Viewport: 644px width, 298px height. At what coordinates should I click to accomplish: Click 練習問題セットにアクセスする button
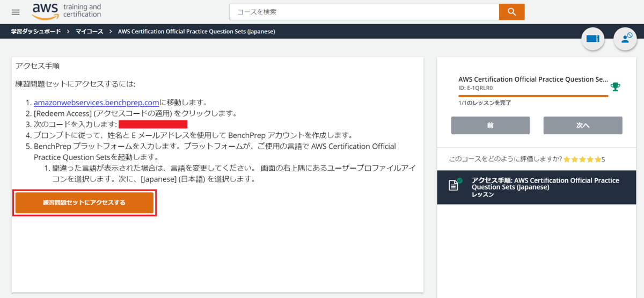point(84,202)
